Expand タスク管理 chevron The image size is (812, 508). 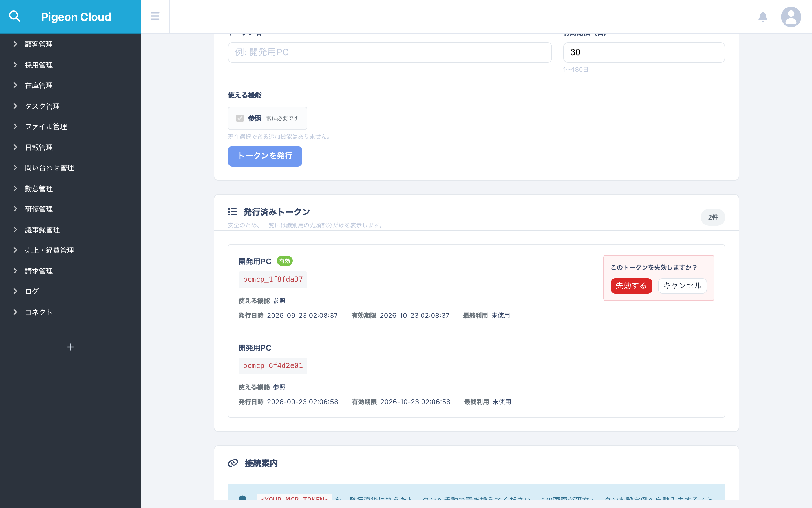pyautogui.click(x=15, y=106)
